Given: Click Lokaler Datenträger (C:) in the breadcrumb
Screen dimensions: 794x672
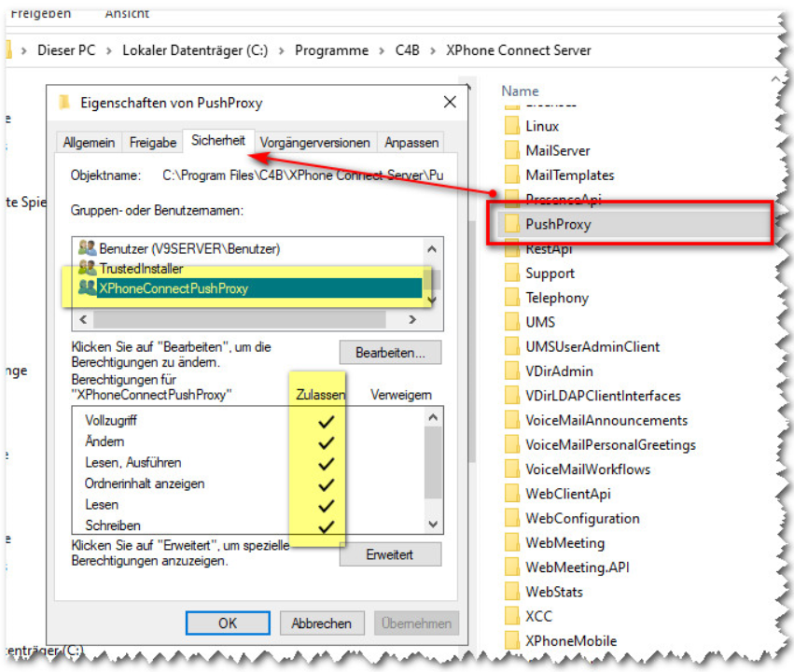Looking at the screenshot, I should [195, 50].
